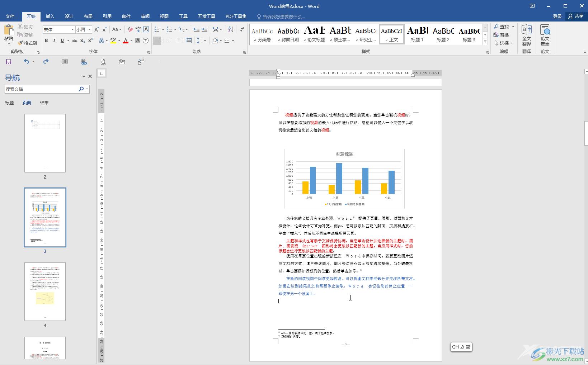Apply red font color button
Image resolution: width=588 pixels, height=365 pixels.
(126, 41)
